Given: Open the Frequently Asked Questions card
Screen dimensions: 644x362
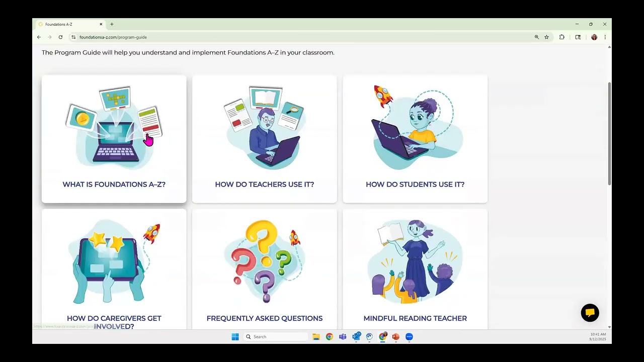Looking at the screenshot, I should 264,269.
